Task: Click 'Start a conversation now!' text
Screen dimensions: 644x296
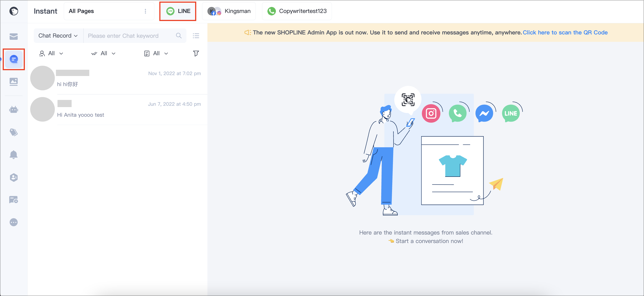Action: [429, 241]
